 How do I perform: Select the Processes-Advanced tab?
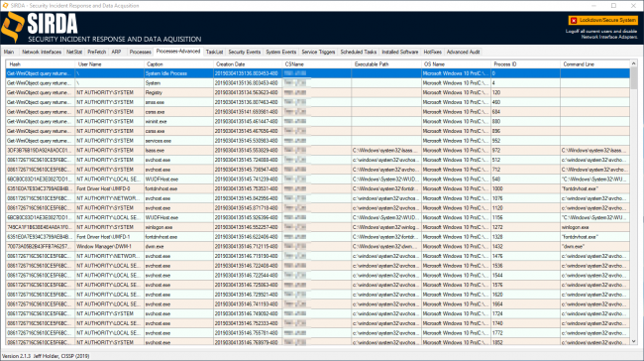coord(178,52)
